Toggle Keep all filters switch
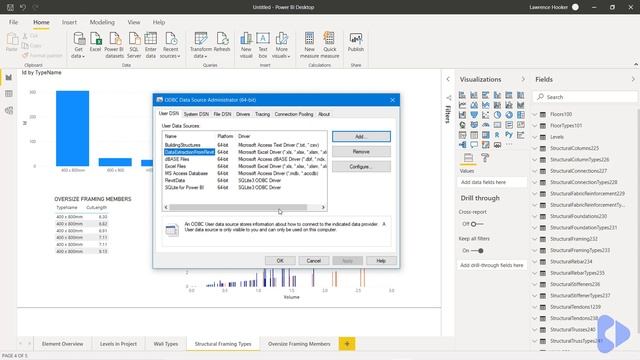 pyautogui.click(x=477, y=251)
